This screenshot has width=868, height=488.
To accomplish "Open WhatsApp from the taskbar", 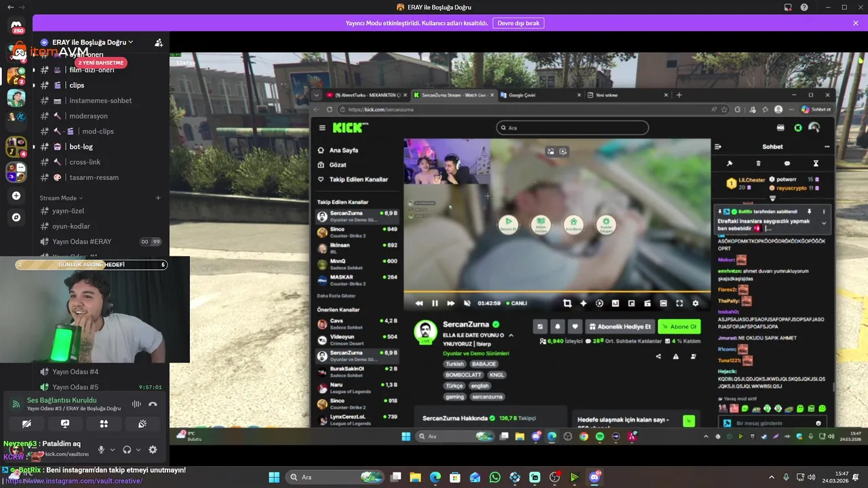I will (495, 477).
